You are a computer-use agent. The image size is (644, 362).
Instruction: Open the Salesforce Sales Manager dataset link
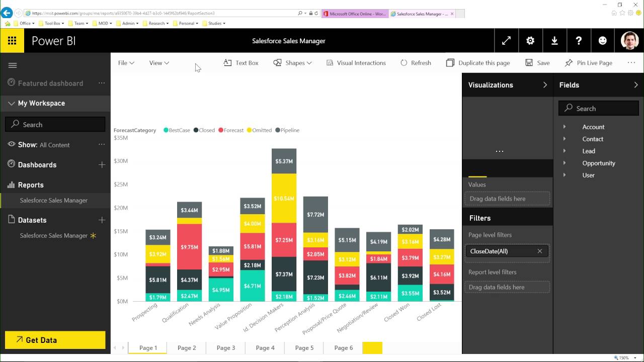[54, 235]
